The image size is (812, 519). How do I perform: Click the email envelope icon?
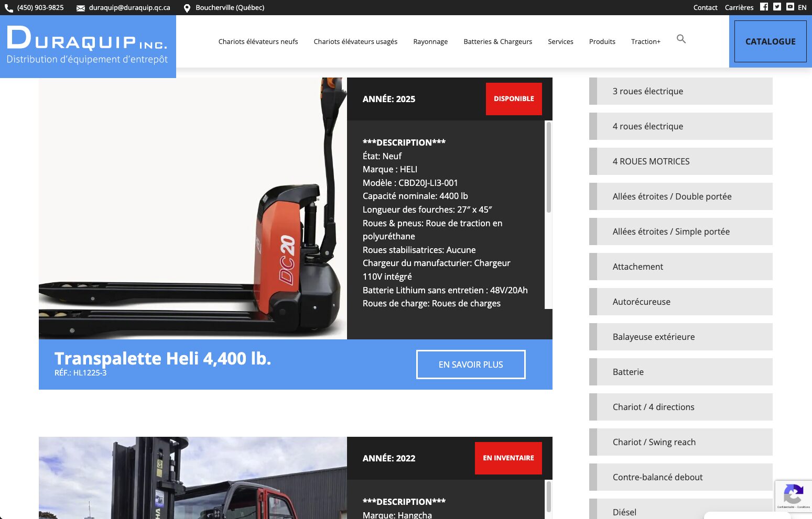click(x=81, y=8)
